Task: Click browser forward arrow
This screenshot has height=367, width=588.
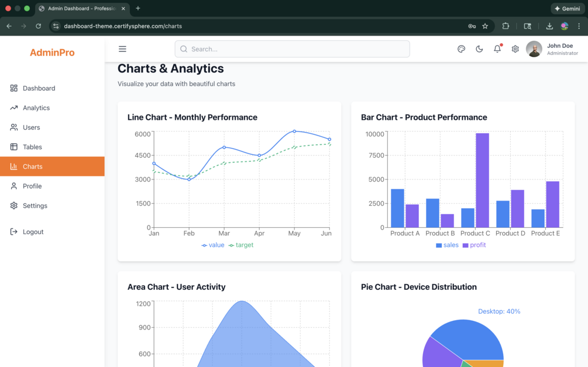Action: coord(23,26)
